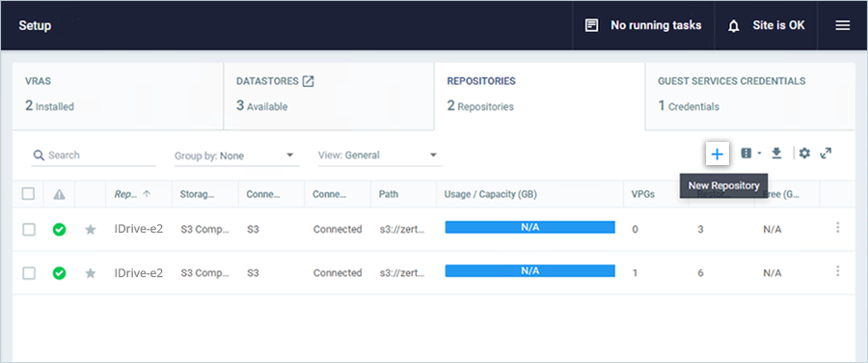Open the table settings gear icon
This screenshot has width=868, height=363.
(x=804, y=154)
